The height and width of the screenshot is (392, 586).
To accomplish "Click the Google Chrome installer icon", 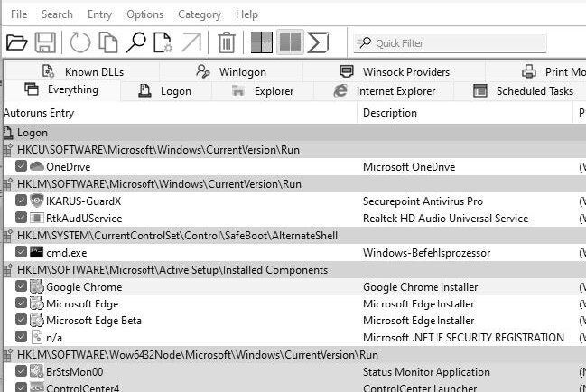I will pyautogui.click(x=37, y=286).
